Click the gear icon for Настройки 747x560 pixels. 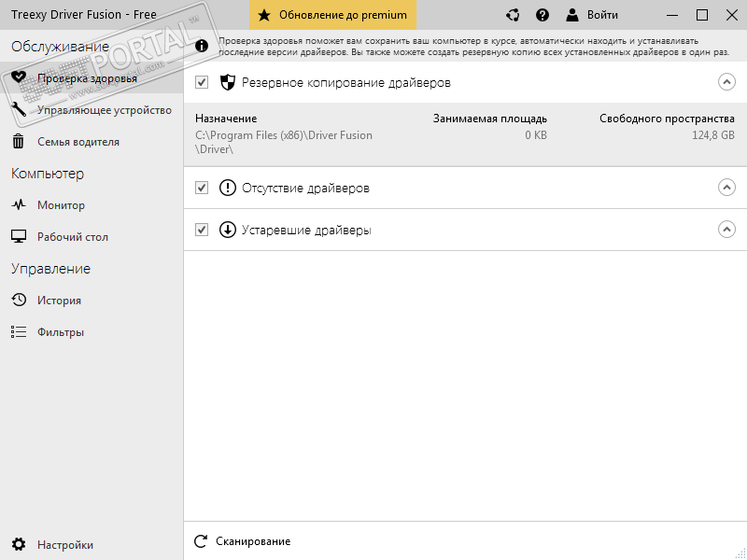pos(19,545)
